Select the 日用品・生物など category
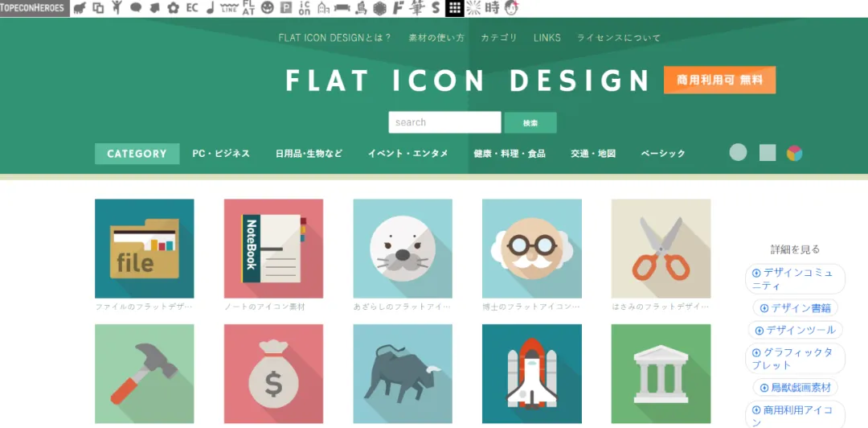 point(309,154)
